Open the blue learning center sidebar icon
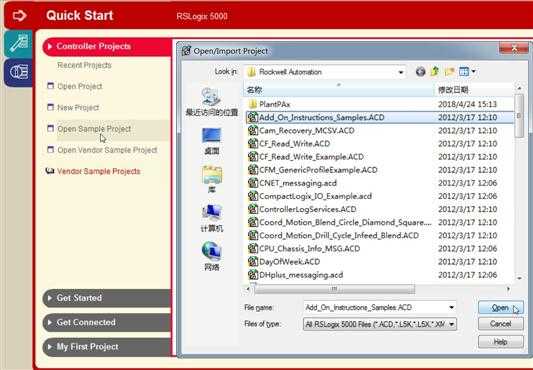The image size is (533, 370). tap(19, 72)
